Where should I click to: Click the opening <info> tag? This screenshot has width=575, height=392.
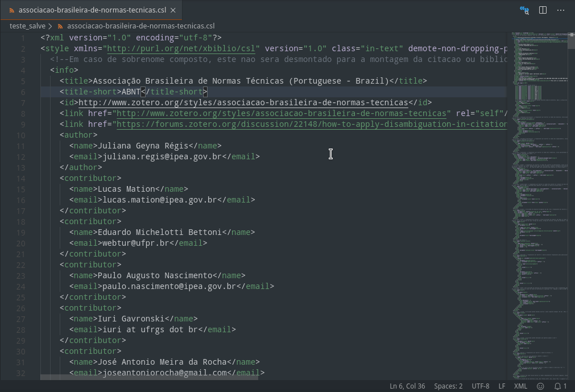pyautogui.click(x=64, y=71)
